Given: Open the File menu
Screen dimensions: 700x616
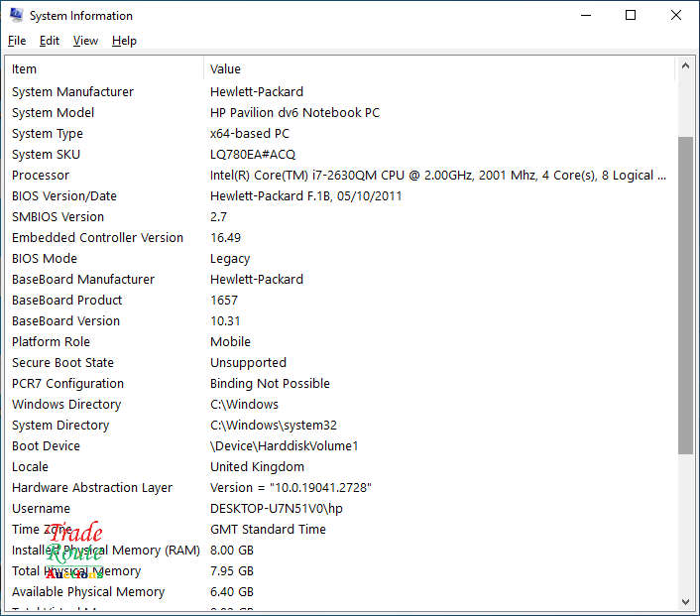Looking at the screenshot, I should coord(17,41).
